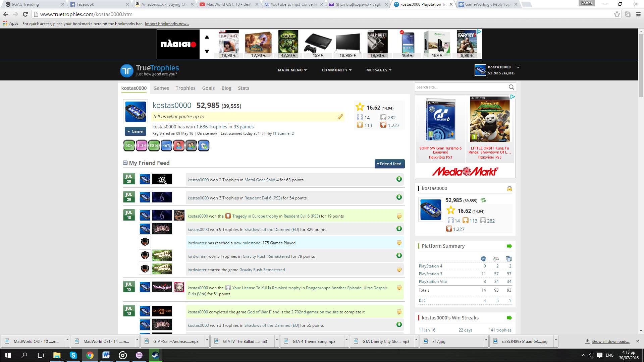Viewport: 644px width, 362px height.
Task: Open the Friend feed dropdown button
Action: click(x=389, y=164)
